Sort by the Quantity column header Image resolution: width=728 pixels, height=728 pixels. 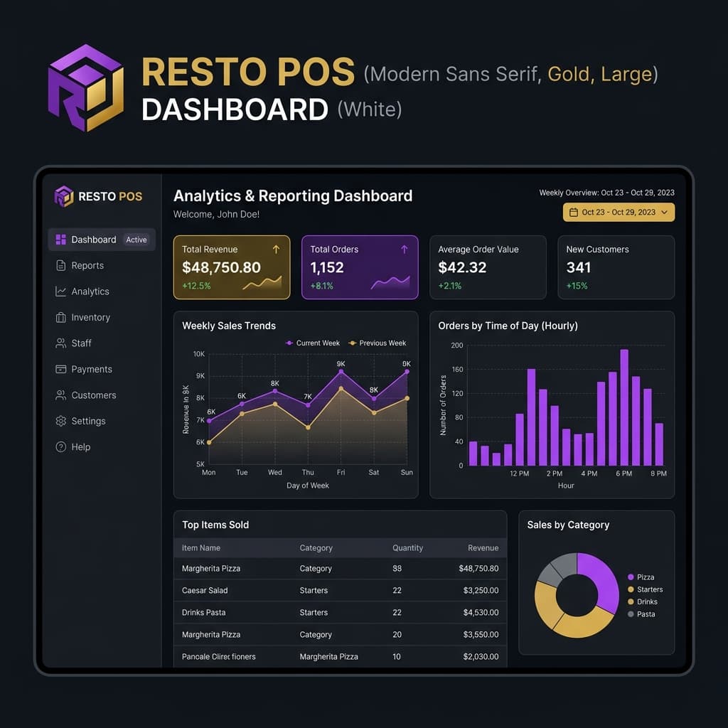407,548
